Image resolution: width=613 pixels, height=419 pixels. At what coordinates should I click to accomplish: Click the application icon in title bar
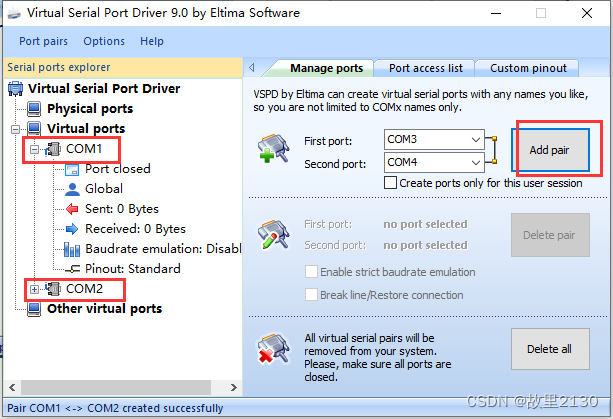click(x=14, y=13)
